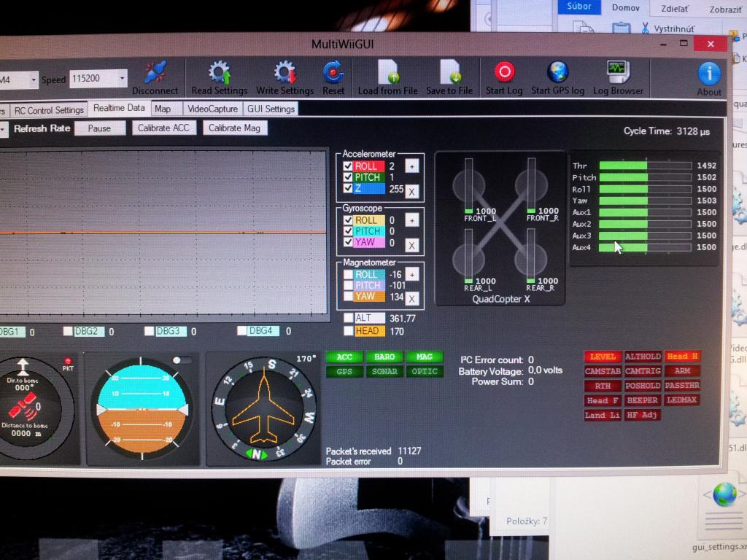Toggle the ALT graph checkbox
The image size is (747, 560).
(x=348, y=318)
